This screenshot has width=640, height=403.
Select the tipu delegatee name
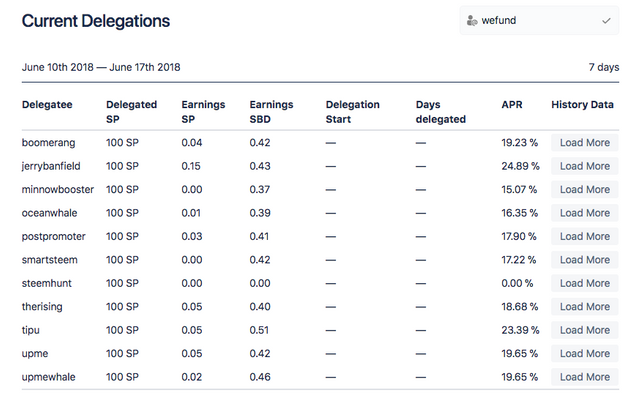click(x=31, y=330)
